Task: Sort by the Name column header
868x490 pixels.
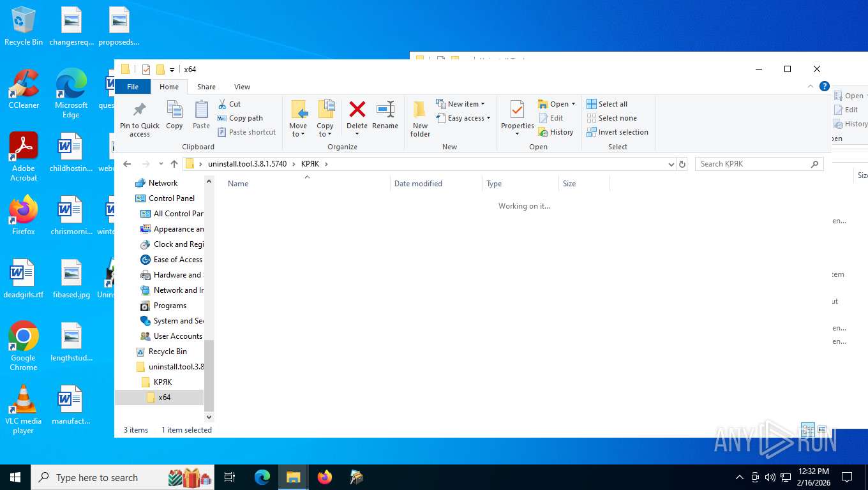Action: coord(306,184)
